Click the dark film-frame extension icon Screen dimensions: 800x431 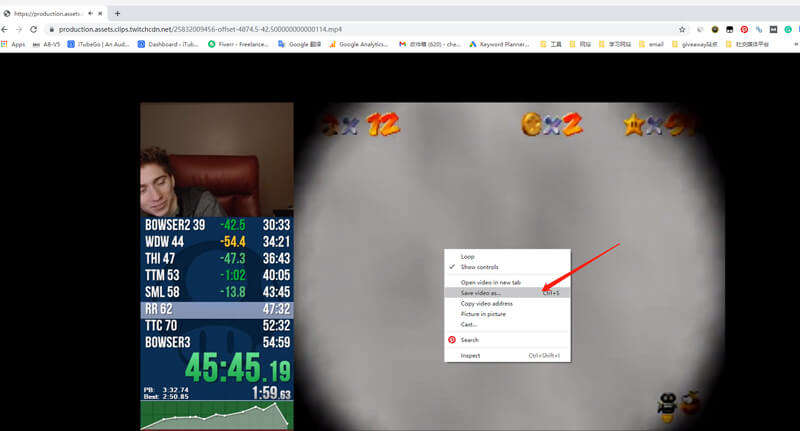pyautogui.click(x=773, y=30)
